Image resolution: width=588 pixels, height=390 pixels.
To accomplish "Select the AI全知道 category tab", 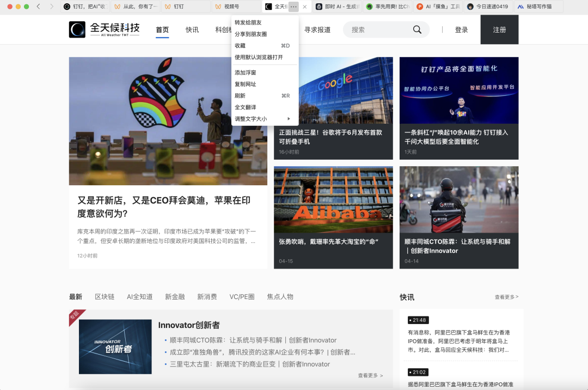I will coord(139,297).
